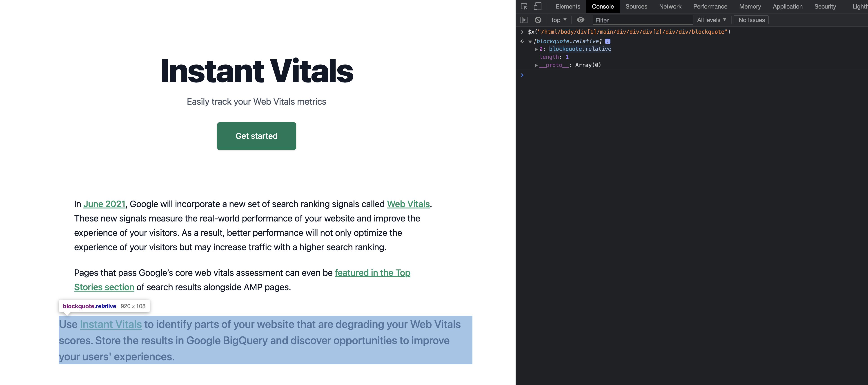868x385 pixels.
Task: Scroll the DevTools console output area
Action: click(691, 221)
